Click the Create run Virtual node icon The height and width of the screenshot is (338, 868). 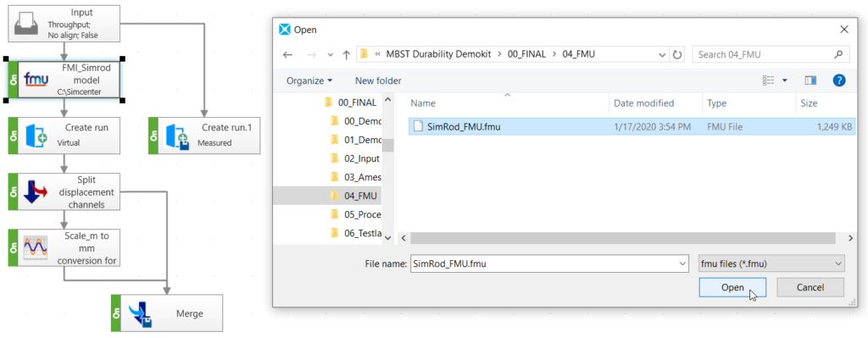[x=36, y=136]
